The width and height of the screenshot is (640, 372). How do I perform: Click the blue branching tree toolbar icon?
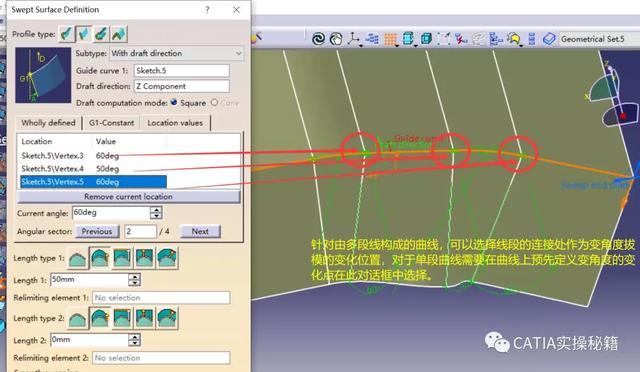496,39
